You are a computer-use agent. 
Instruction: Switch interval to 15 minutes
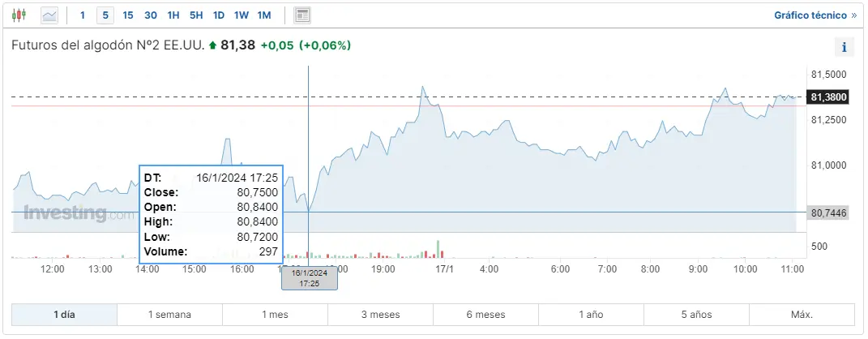pyautogui.click(x=128, y=15)
